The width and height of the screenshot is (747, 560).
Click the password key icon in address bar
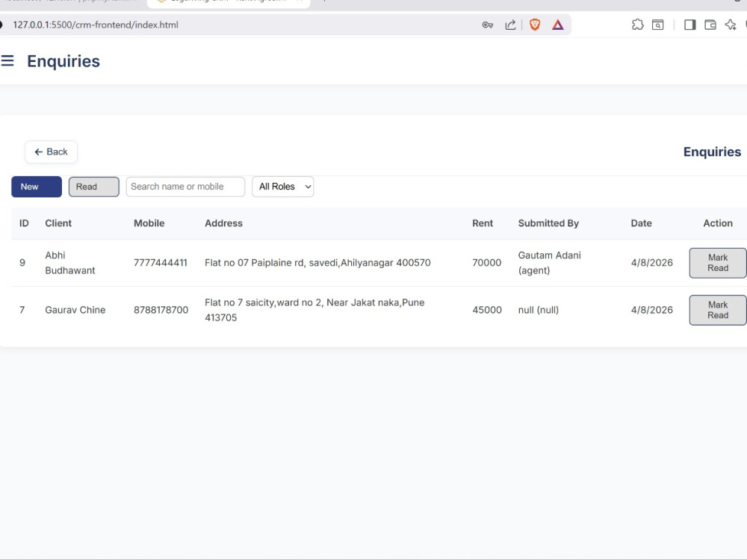[x=487, y=25]
